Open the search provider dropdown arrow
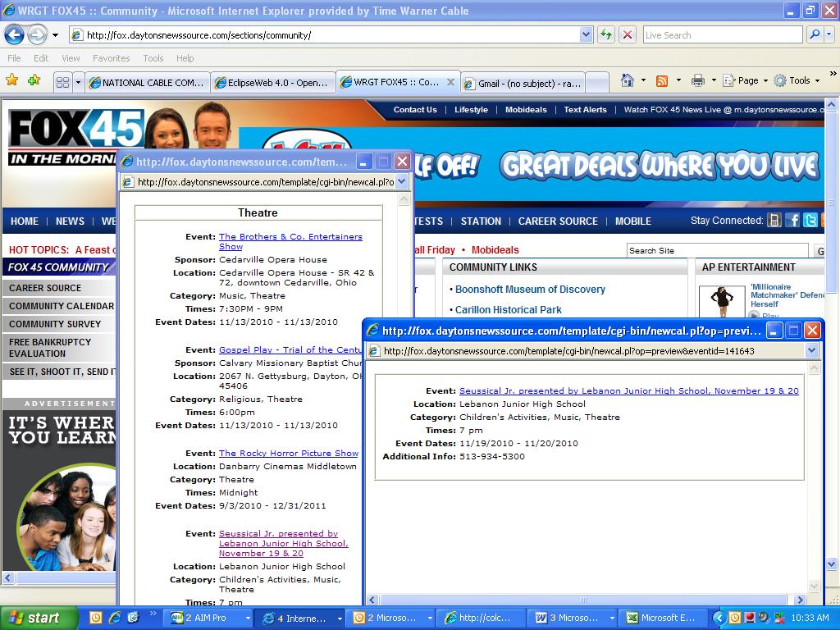This screenshot has width=840, height=630. coord(829,34)
